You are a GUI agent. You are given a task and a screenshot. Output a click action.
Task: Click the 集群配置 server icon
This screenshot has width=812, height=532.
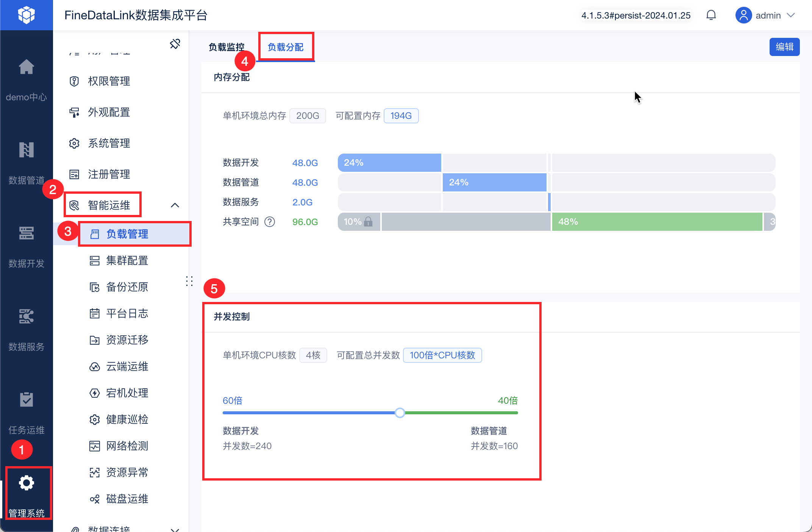point(94,260)
